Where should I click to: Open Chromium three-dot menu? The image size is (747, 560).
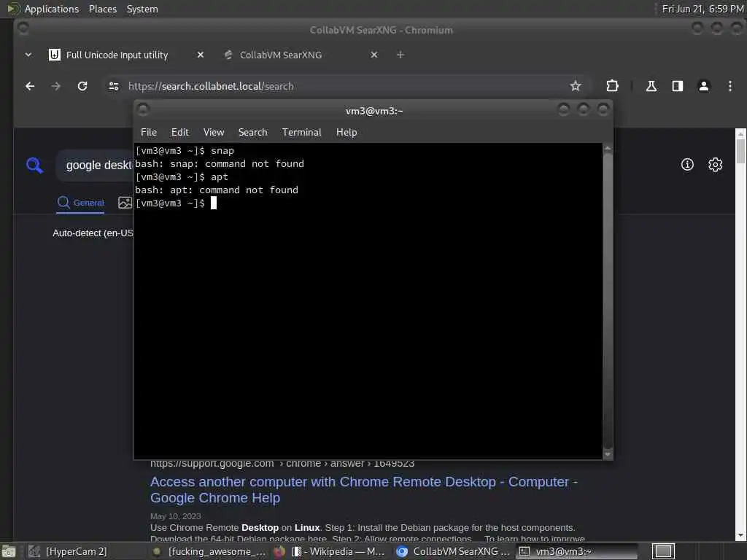pyautogui.click(x=729, y=86)
